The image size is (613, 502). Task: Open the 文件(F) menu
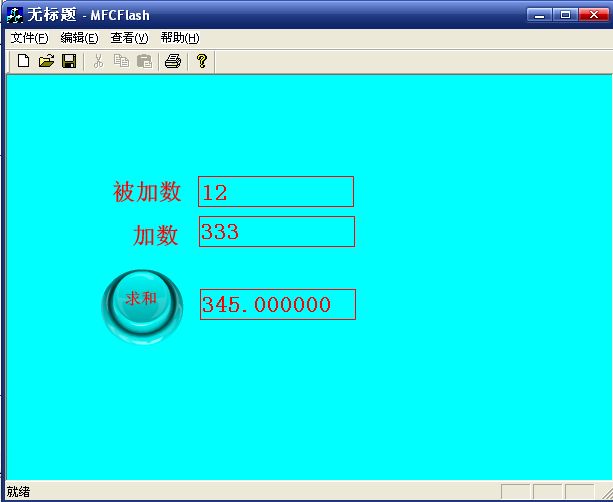29,38
